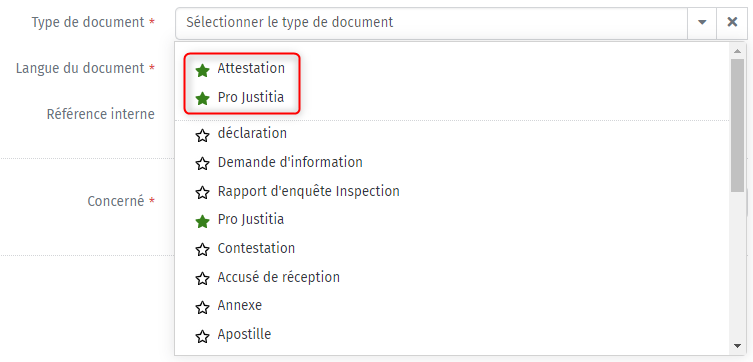Toggle the green star next to top Pro Justitia
This screenshot has width=753, height=362.
pos(203,99)
